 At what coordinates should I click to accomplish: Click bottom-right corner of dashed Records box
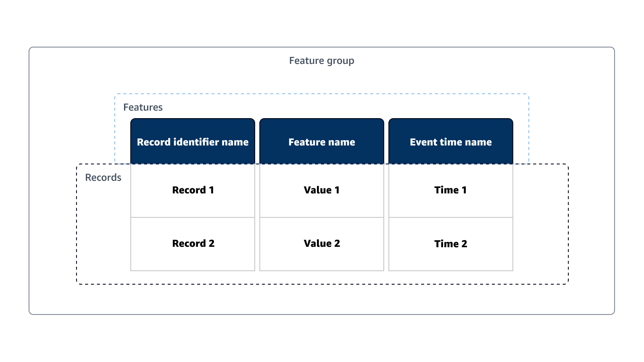567,283
